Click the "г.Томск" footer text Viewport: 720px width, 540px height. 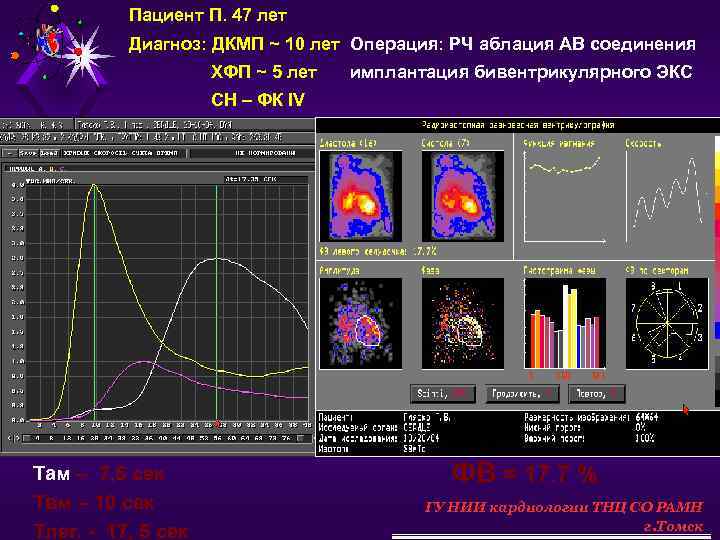(673, 527)
